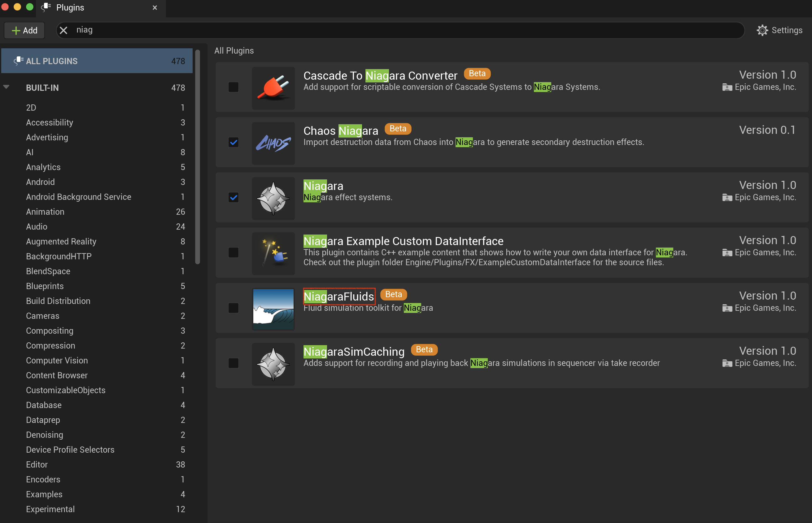The image size is (812, 523).
Task: Open plugin Settings gear
Action: pyautogui.click(x=779, y=30)
